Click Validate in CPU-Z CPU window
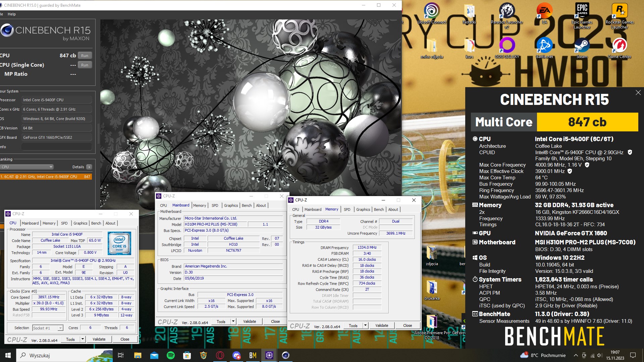 (x=99, y=339)
